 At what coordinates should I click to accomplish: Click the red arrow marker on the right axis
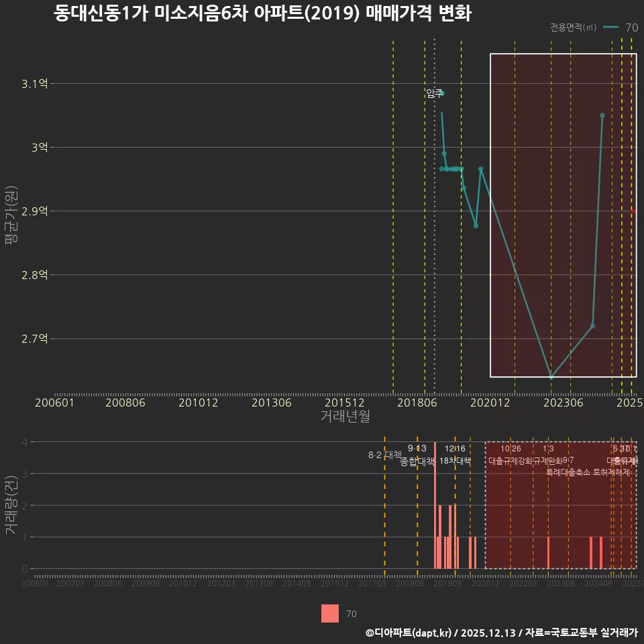(633, 211)
